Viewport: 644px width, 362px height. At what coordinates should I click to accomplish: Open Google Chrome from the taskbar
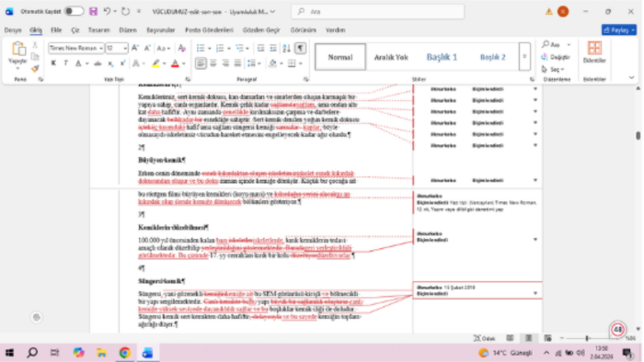point(125,353)
